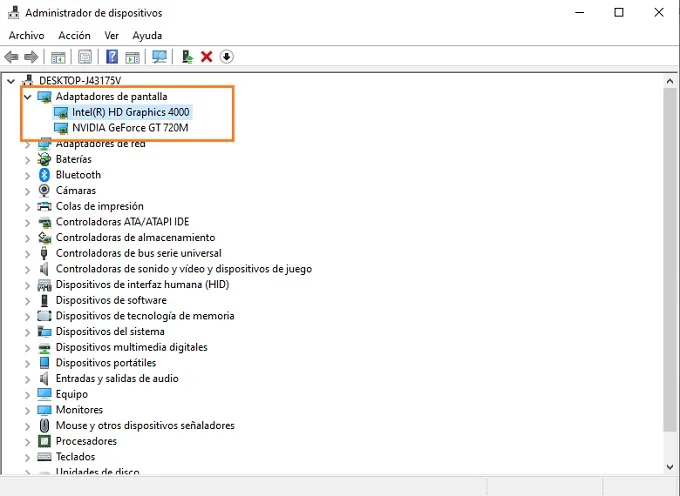Screen dimensions: 680x496
Task: Click the Monitores display icon
Action: click(44, 410)
